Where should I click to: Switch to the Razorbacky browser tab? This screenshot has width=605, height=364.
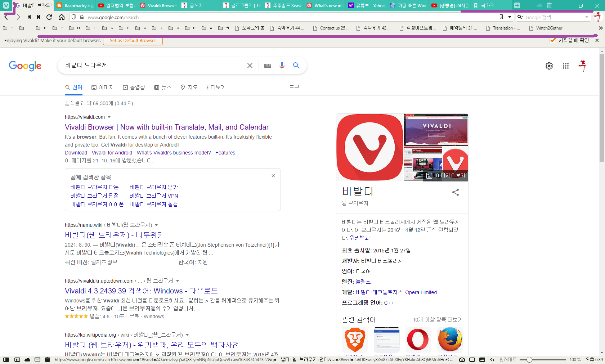(x=75, y=5)
